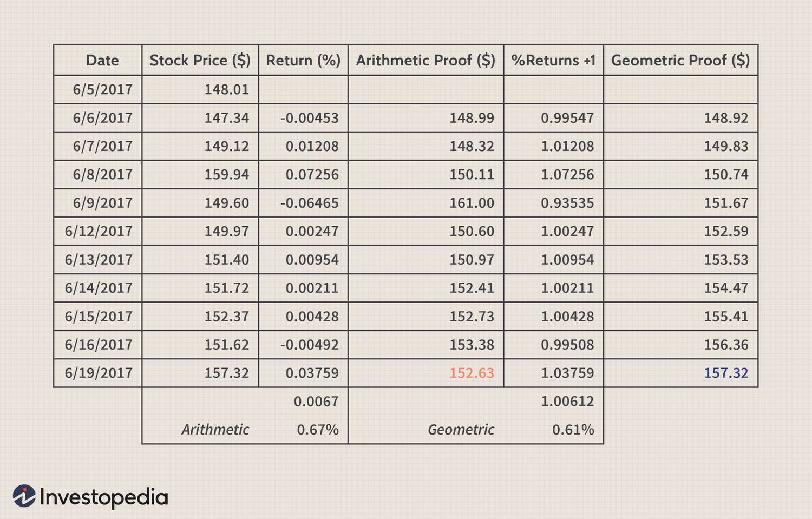Screen dimensions: 812x519
Task: Select the Stock Price ($) header cell
Action: [200, 60]
